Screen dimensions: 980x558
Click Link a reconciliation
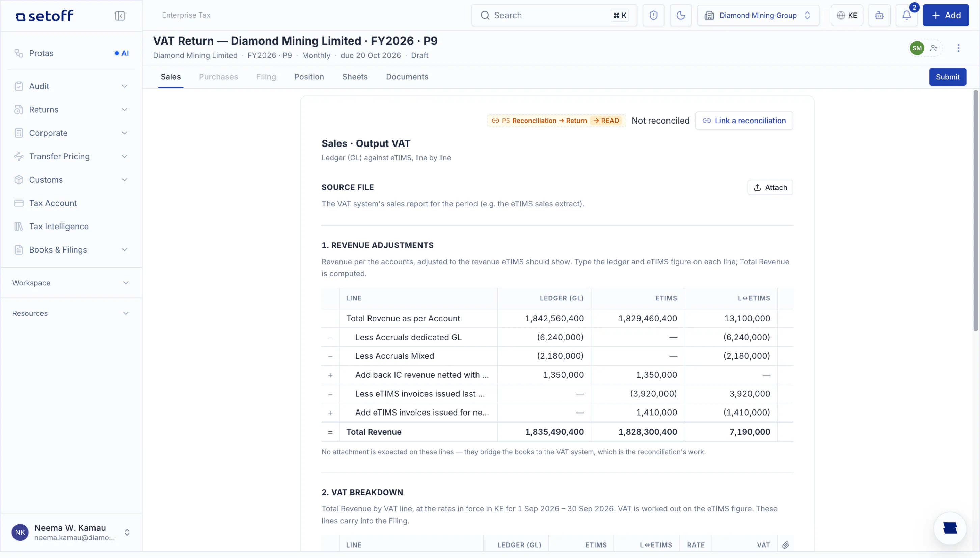744,121
